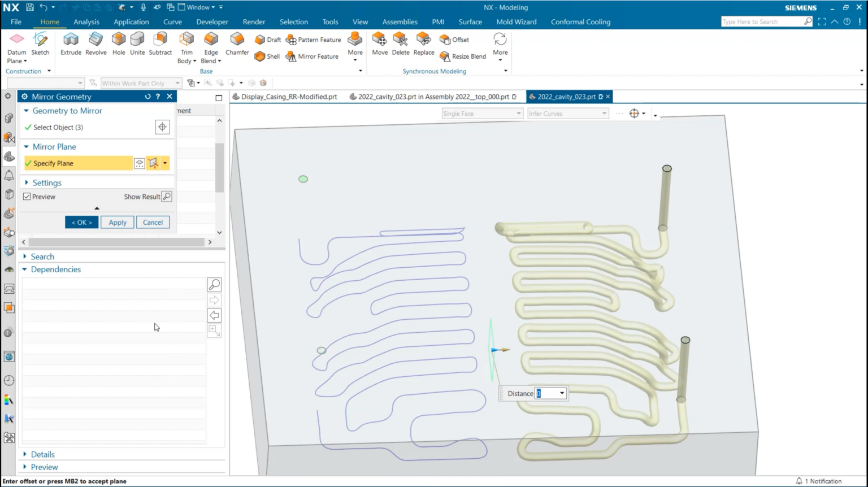Image resolution: width=868 pixels, height=487 pixels.
Task: Uncheck the Preview checkbox in Mirror Geometry
Action: [27, 196]
